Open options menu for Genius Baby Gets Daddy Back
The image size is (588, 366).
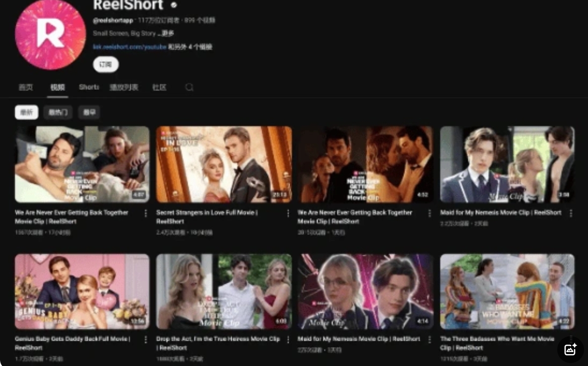tap(145, 339)
